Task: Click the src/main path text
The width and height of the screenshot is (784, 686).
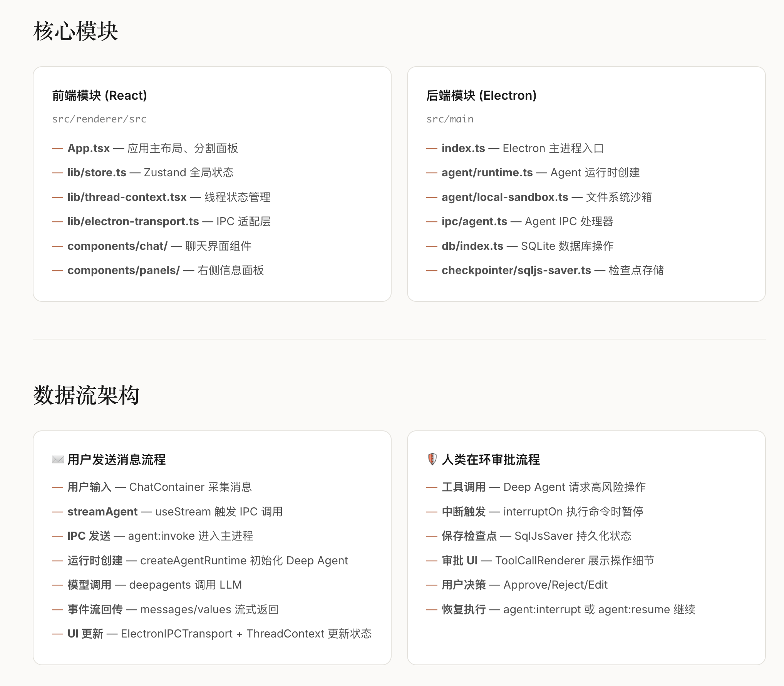Action: [x=450, y=119]
